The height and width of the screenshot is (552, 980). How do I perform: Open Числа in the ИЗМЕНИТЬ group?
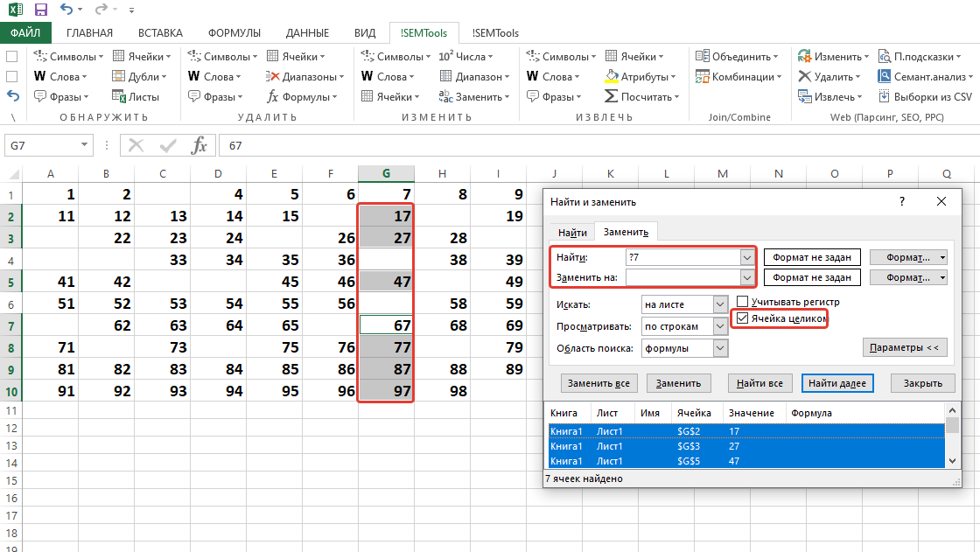pyautogui.click(x=465, y=56)
